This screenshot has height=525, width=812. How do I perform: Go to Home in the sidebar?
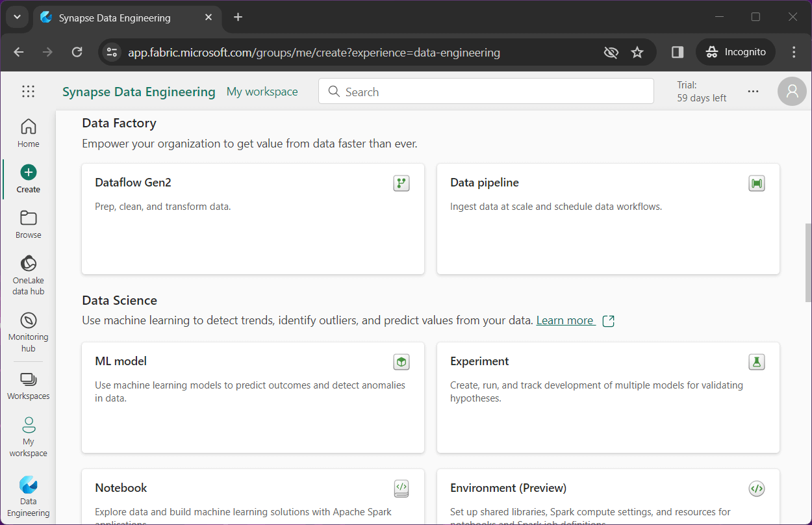[29, 133]
